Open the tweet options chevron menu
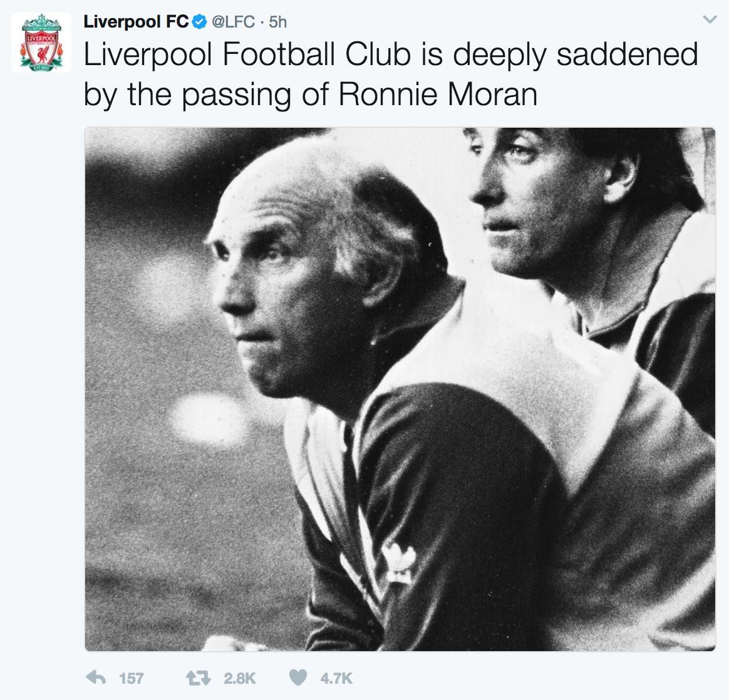 [x=709, y=21]
